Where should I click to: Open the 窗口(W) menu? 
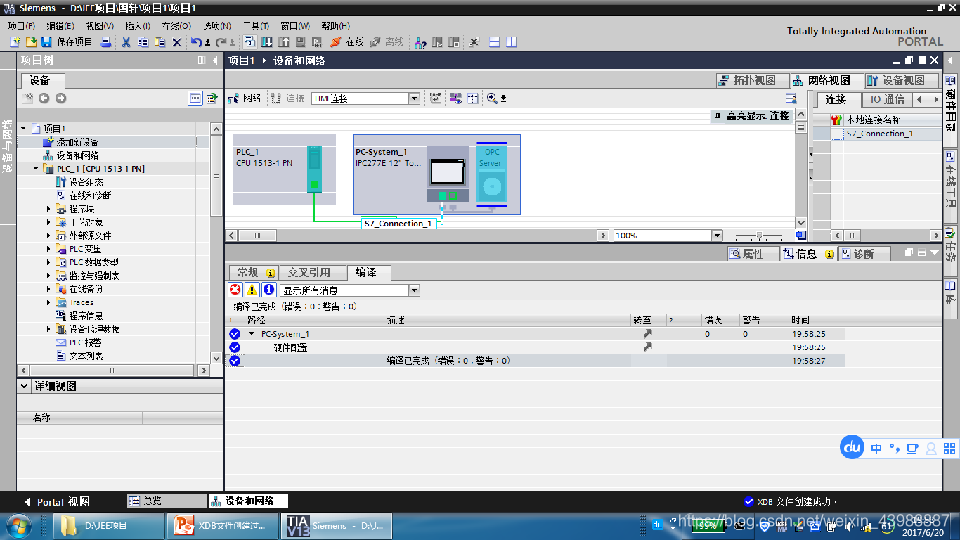(x=295, y=26)
